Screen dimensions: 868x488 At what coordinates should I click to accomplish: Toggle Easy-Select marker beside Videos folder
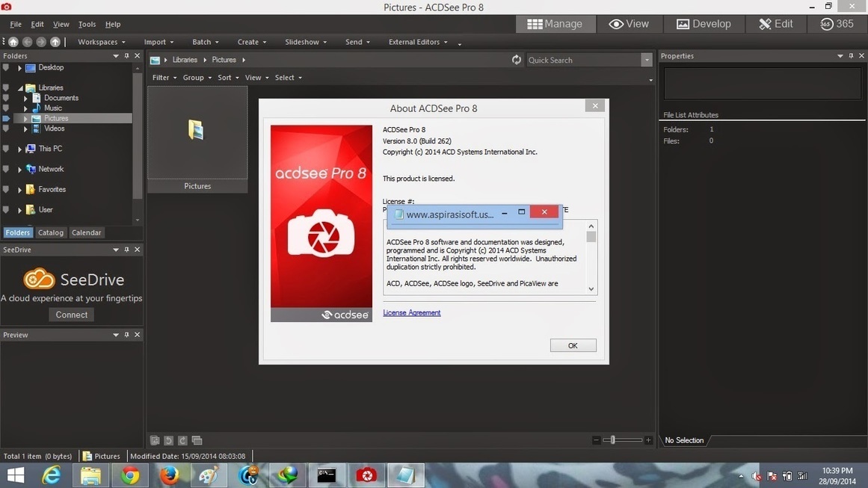(5, 129)
